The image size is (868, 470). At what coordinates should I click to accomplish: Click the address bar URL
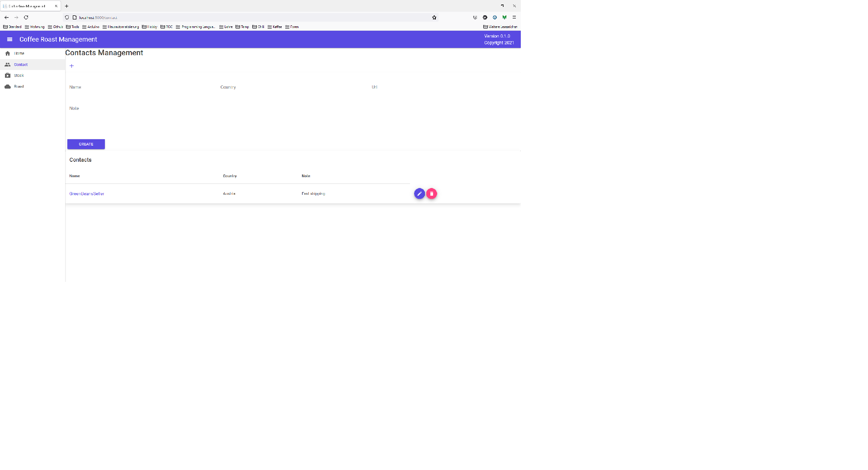98,18
